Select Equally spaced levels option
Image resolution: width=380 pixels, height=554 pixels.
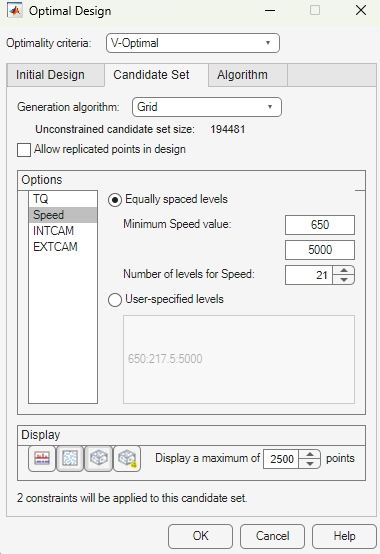[115, 200]
